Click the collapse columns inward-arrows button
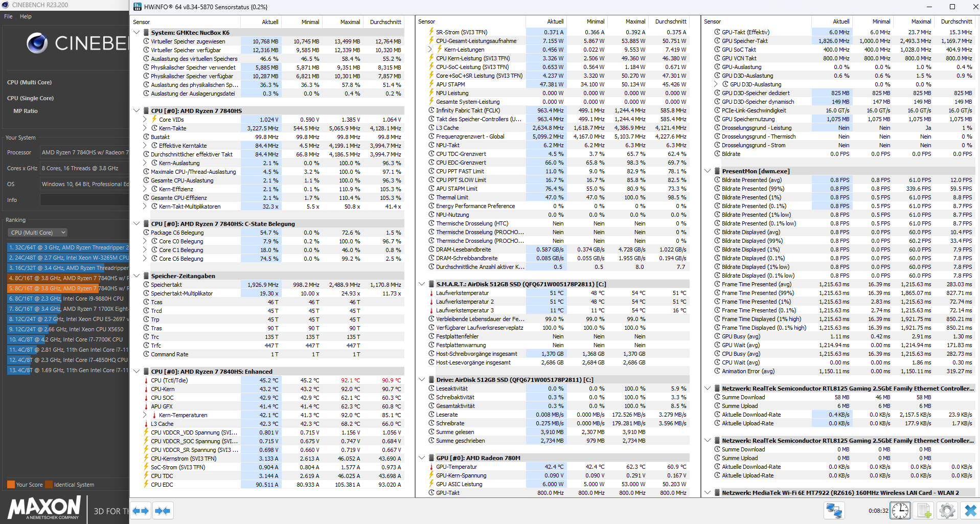The image size is (980, 524). [x=163, y=510]
